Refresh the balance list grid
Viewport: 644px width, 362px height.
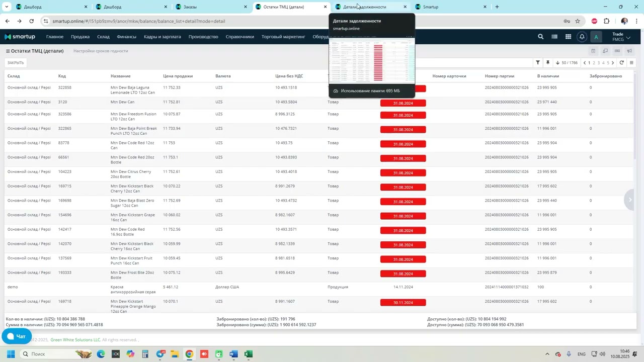pos(622,63)
